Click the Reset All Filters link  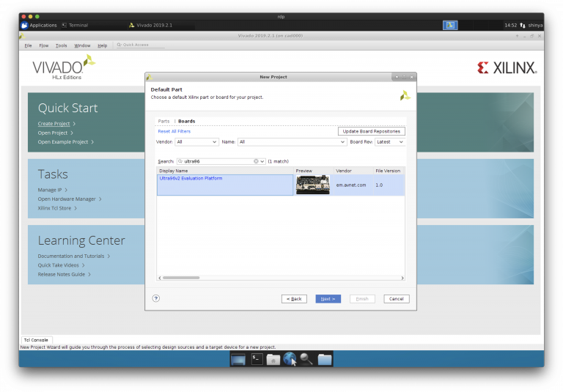(x=174, y=131)
